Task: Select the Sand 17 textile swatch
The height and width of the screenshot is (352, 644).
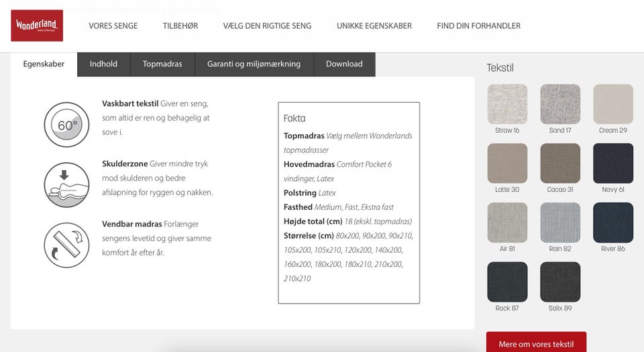Action: (560, 104)
